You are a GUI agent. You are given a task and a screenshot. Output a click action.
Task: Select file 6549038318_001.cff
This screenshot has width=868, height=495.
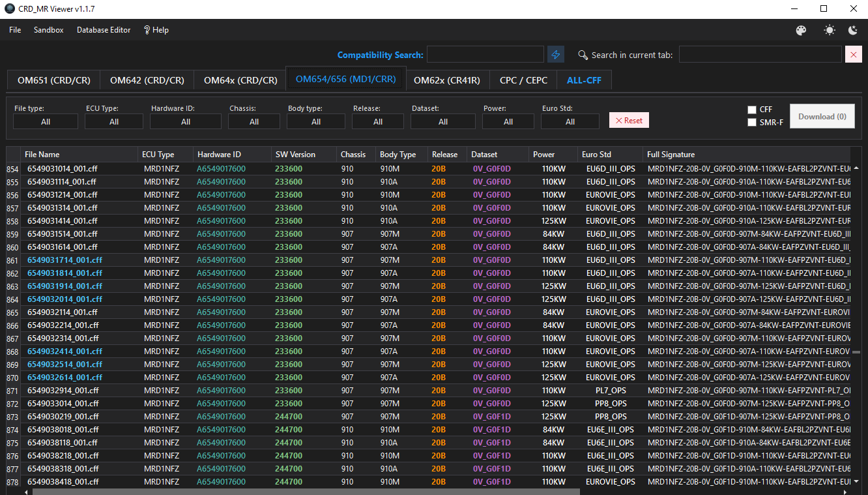(63, 469)
